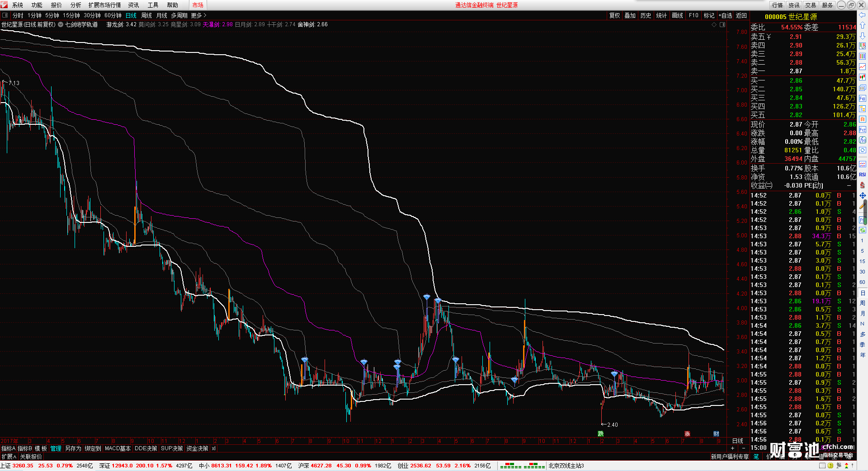Click the green refresh sidebar icon

pyautogui.click(x=863, y=230)
